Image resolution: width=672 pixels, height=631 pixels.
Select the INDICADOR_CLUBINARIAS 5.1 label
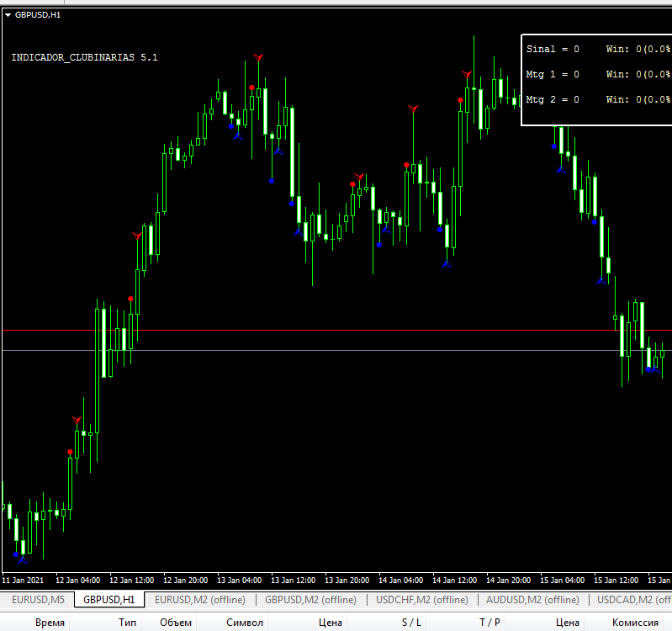pos(84,57)
